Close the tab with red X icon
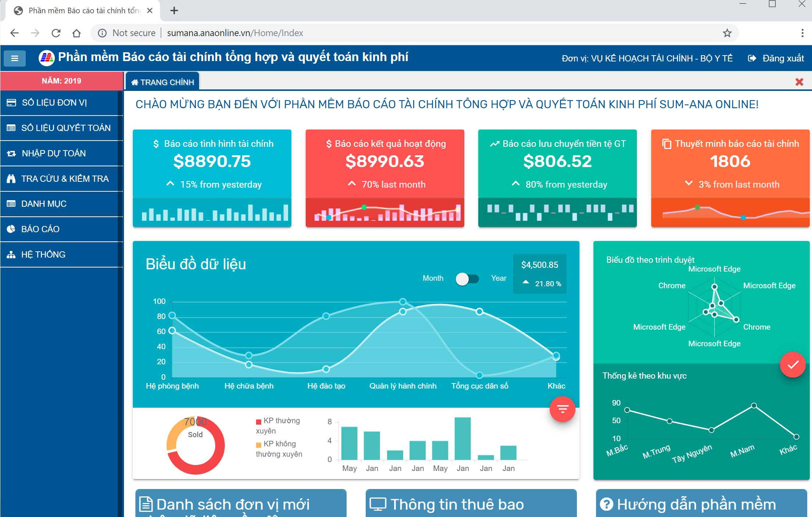The height and width of the screenshot is (517, 812). click(x=799, y=82)
